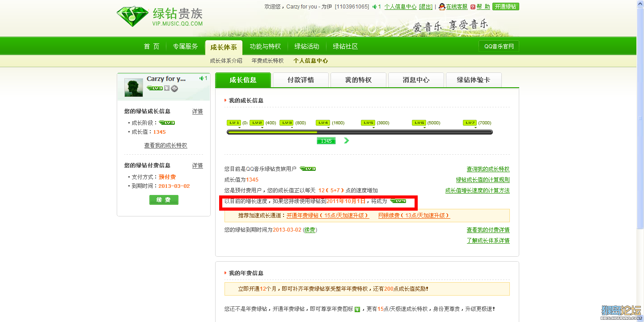Viewport: 644px width, 322px height.
Task: Open 绿钻成长值的计算规则 link
Action: tap(483, 180)
